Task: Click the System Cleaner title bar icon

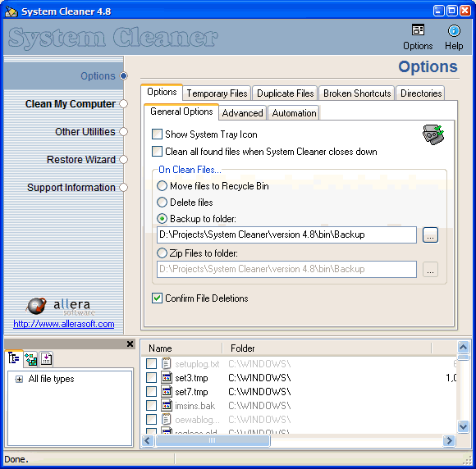Action: click(11, 11)
